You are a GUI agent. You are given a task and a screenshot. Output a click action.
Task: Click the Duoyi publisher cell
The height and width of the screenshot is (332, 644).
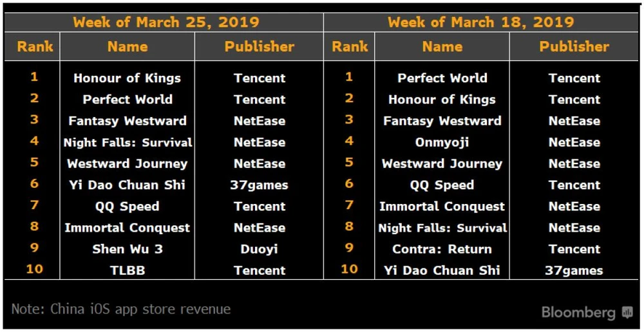(x=260, y=249)
